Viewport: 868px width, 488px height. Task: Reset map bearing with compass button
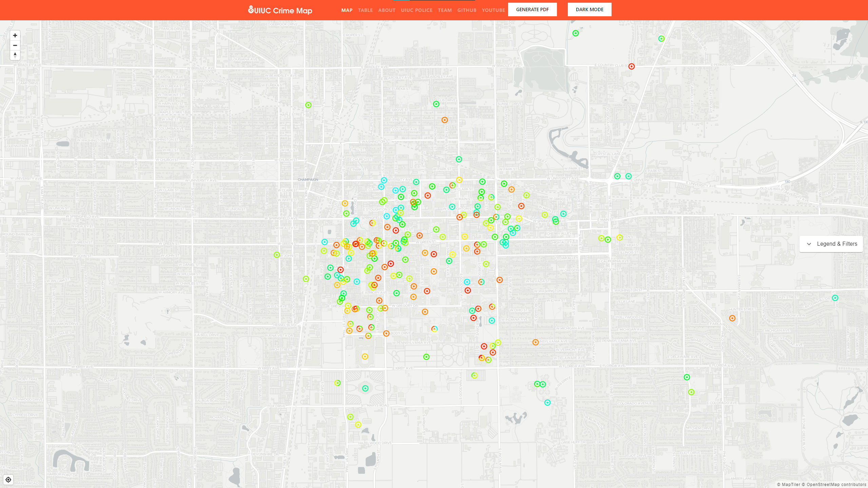(x=15, y=55)
